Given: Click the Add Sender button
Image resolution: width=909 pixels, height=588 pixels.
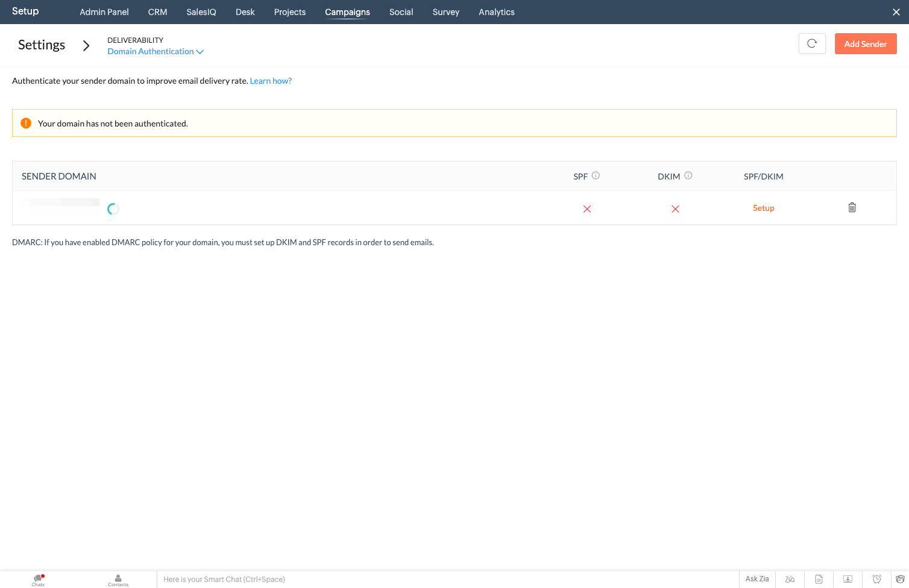Looking at the screenshot, I should pyautogui.click(x=866, y=43).
